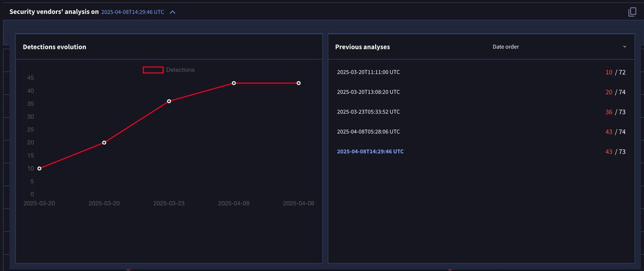Select analysis 2025-03-20T13:08:20 UTC
Screen dimensions: 644x271
368,92
